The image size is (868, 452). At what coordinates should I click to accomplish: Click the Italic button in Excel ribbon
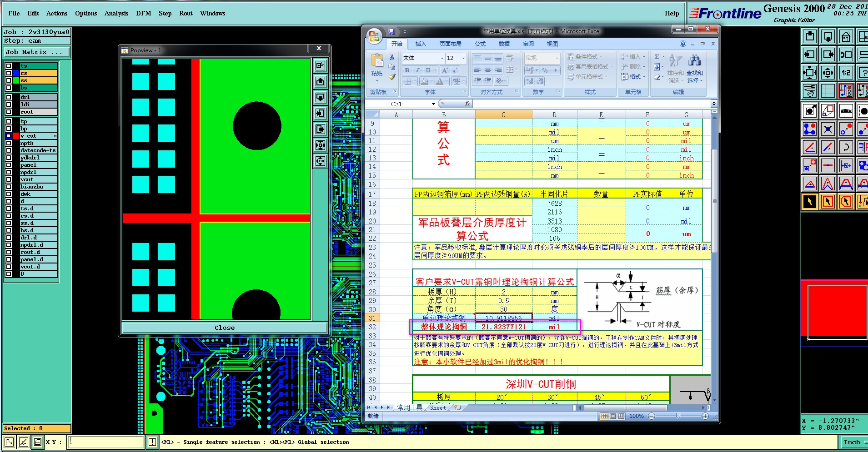click(417, 70)
